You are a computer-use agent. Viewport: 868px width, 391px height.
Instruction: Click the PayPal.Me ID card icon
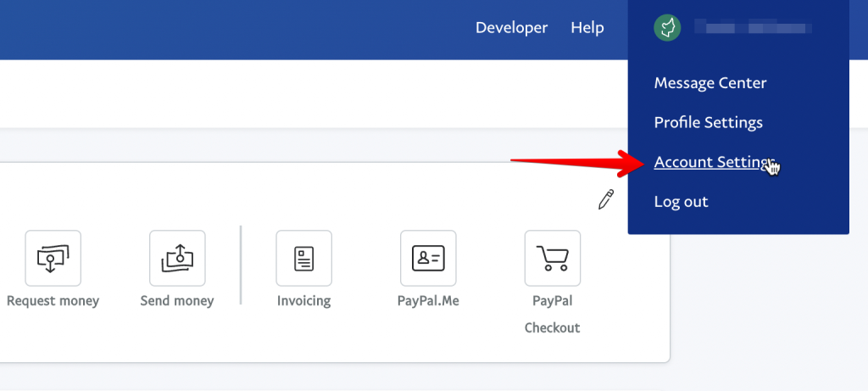428,258
